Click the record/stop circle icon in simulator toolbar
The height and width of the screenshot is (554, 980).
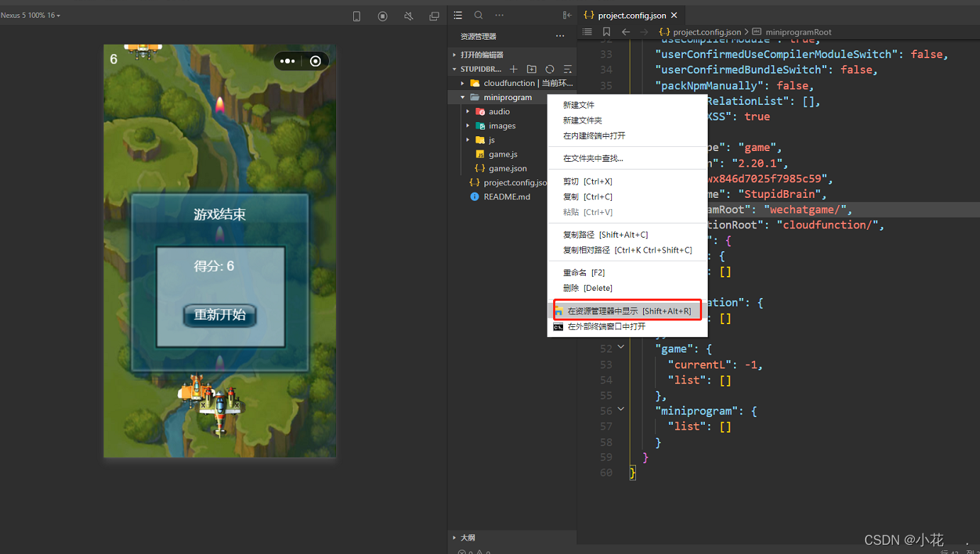[x=383, y=16]
